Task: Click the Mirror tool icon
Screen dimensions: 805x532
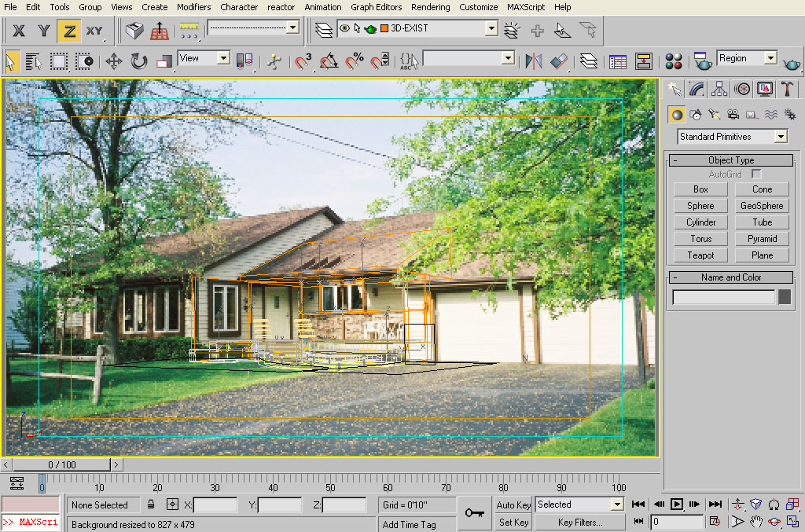Action: pyautogui.click(x=534, y=61)
